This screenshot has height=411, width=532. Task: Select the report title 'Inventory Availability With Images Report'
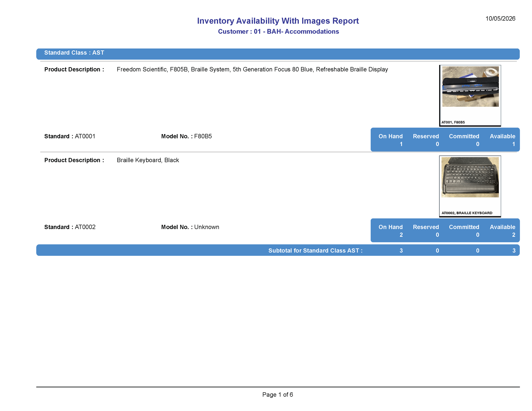[x=278, y=21]
